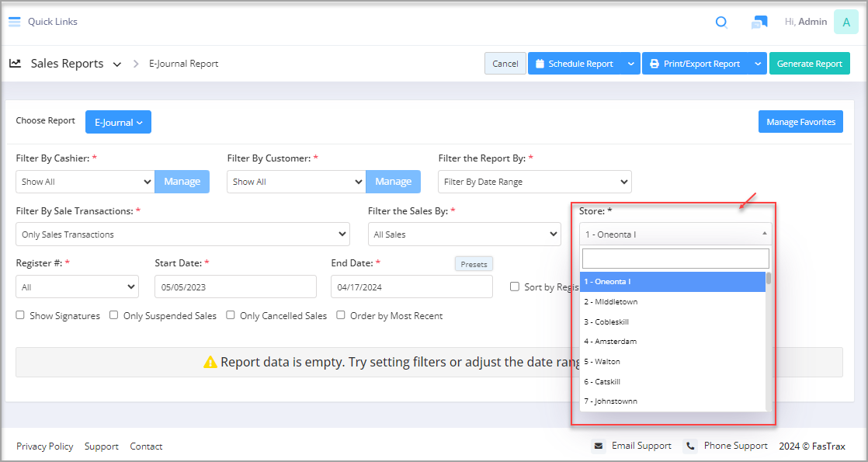Click the store list scrollbar thumb
The image size is (868, 462).
769,278
